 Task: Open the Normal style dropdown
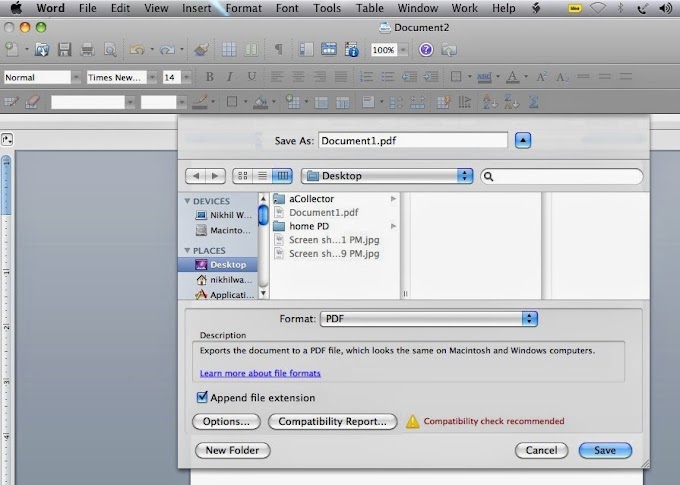coord(76,78)
